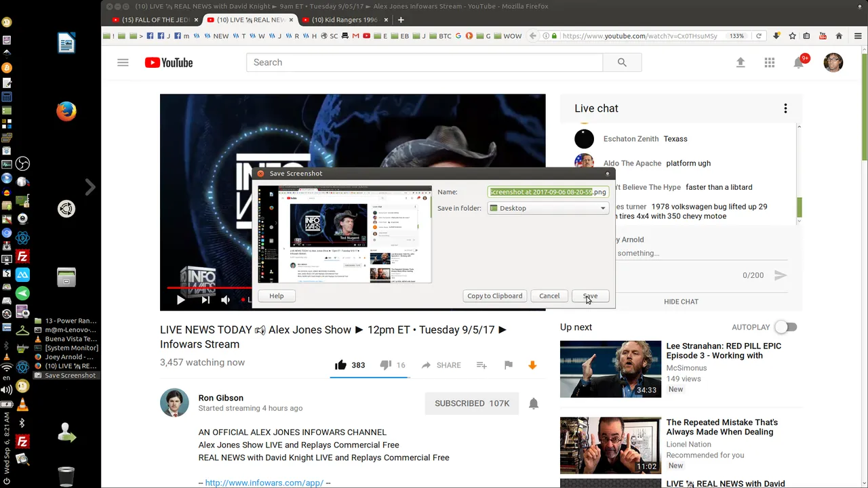Switch to the Kid Rangers 1996 tab
The image size is (868, 488).
(x=344, y=20)
